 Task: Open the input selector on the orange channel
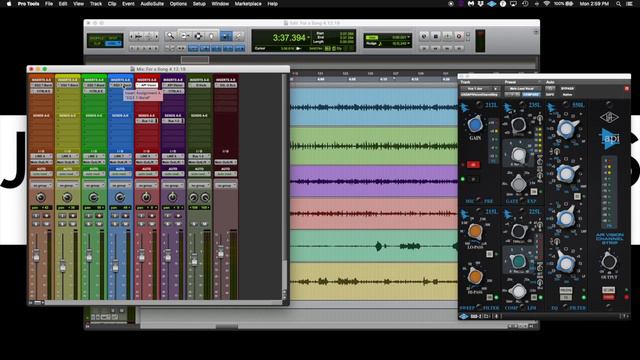(x=41, y=156)
